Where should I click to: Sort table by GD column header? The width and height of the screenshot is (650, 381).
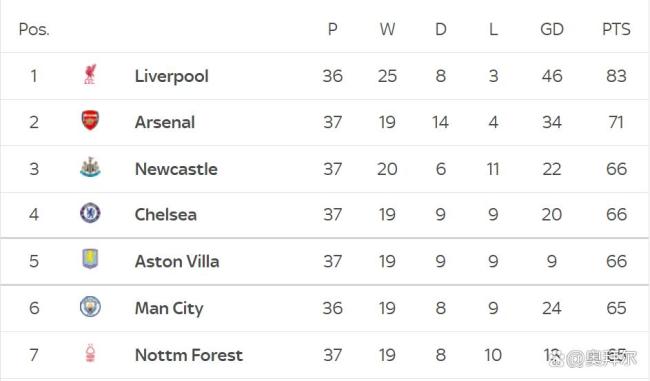[552, 29]
